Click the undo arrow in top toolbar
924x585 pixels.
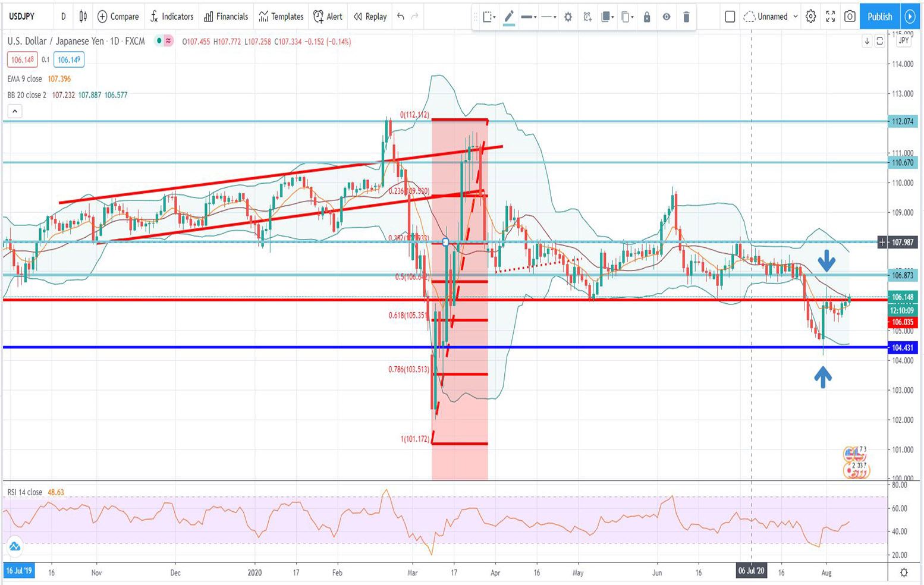pyautogui.click(x=401, y=17)
